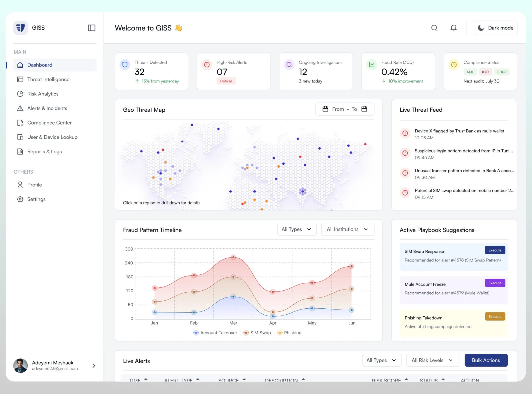Sort by RISK SCORE column arrow
The image size is (532, 394).
pos(406,379)
